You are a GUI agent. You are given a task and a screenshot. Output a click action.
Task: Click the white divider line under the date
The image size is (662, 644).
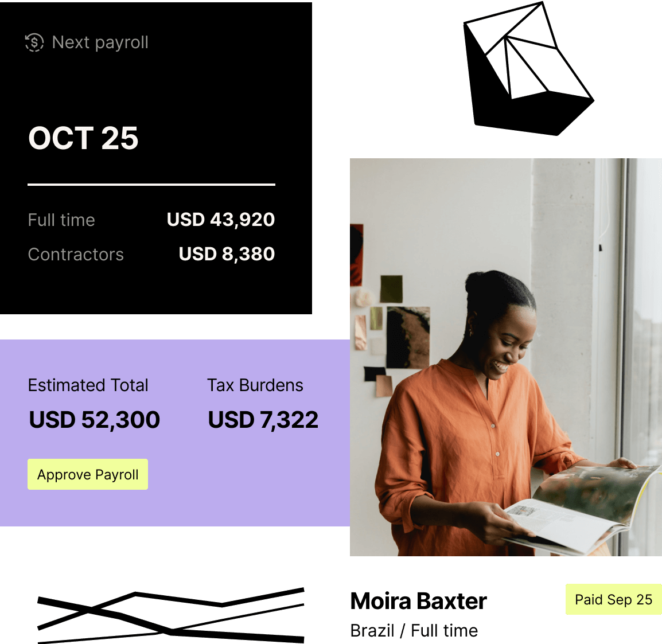click(x=151, y=185)
